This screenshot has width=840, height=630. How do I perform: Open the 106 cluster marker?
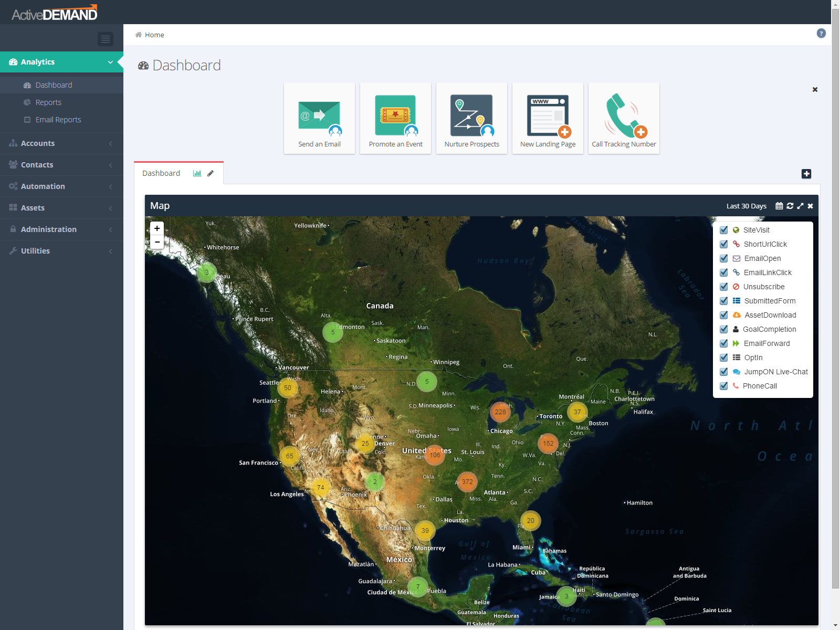435,455
